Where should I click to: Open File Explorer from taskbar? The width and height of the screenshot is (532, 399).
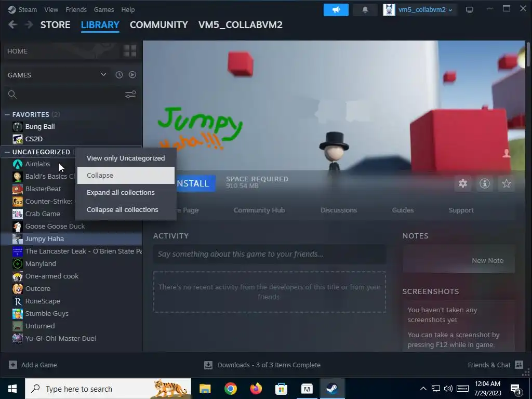(x=205, y=389)
